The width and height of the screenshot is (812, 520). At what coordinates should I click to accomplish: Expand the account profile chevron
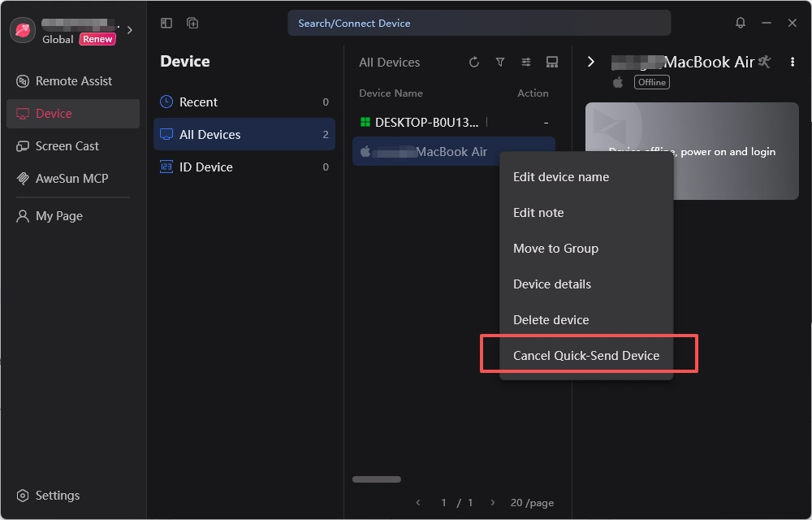pyautogui.click(x=130, y=30)
